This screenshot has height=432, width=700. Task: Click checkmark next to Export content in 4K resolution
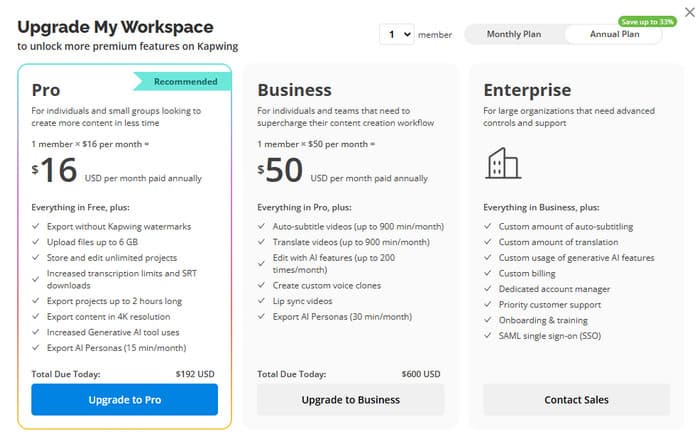pyautogui.click(x=36, y=316)
